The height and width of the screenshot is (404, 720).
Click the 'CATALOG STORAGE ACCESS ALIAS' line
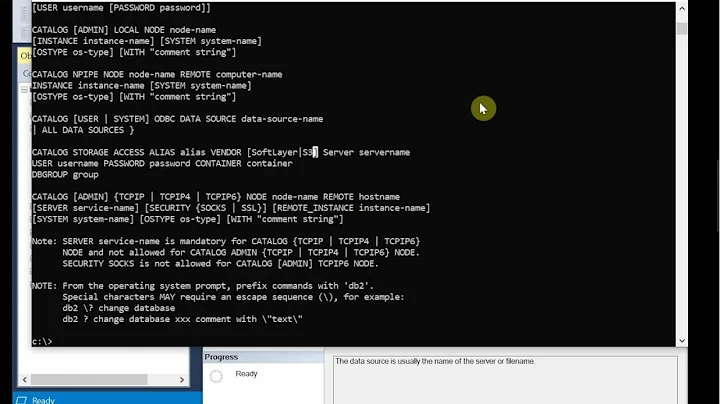pyautogui.click(x=221, y=152)
